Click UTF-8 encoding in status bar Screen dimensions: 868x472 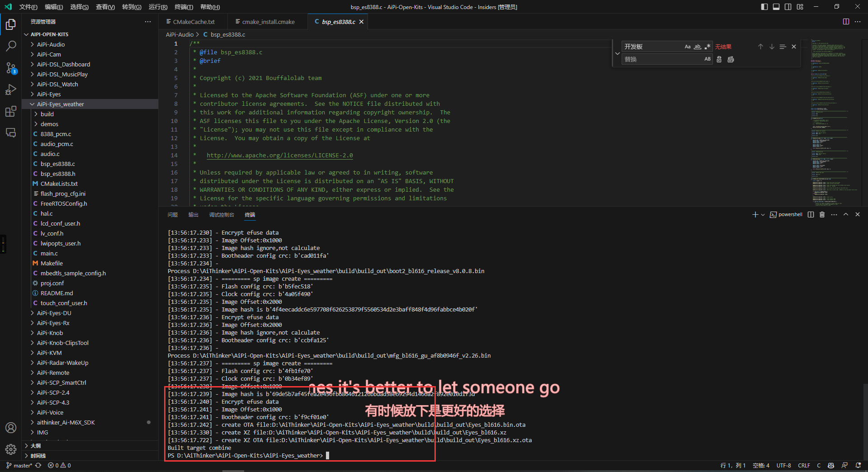[783, 465]
